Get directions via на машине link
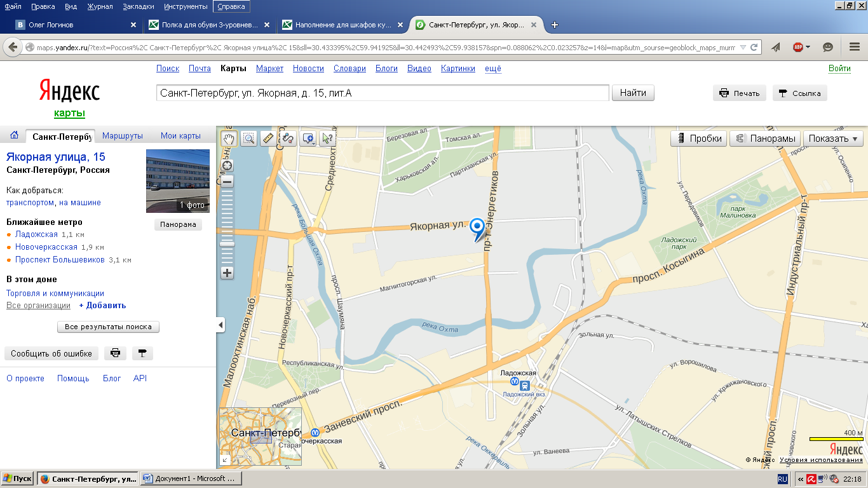 coord(80,203)
